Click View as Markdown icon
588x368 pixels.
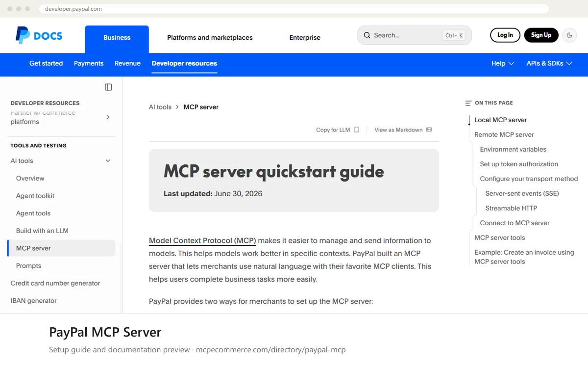(429, 130)
